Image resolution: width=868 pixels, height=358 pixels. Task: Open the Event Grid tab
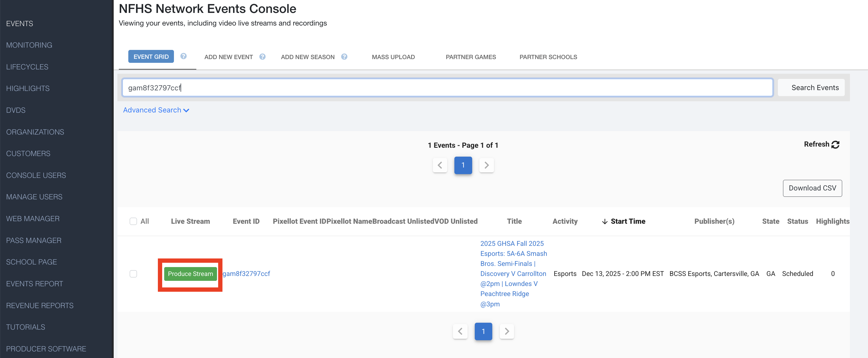[x=151, y=57]
